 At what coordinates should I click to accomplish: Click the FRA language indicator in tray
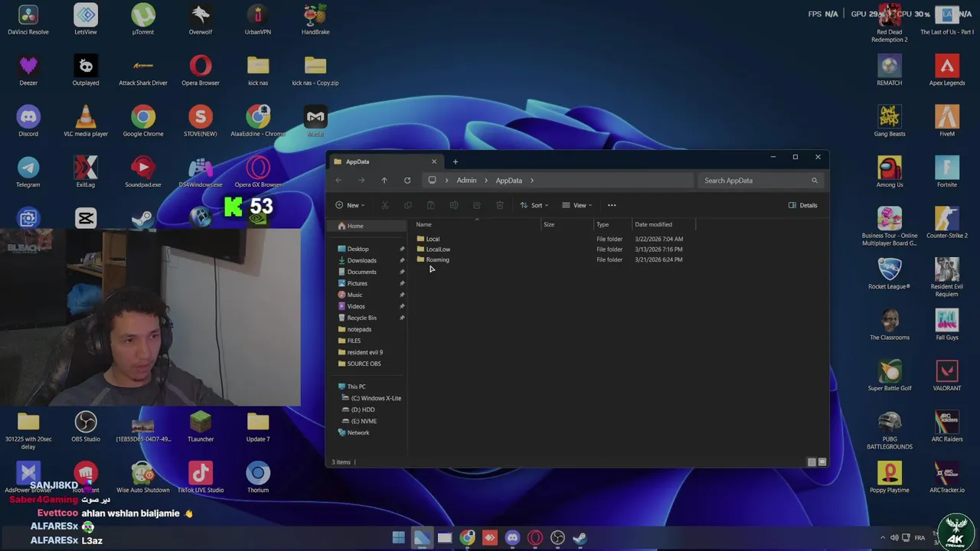pyautogui.click(x=920, y=538)
